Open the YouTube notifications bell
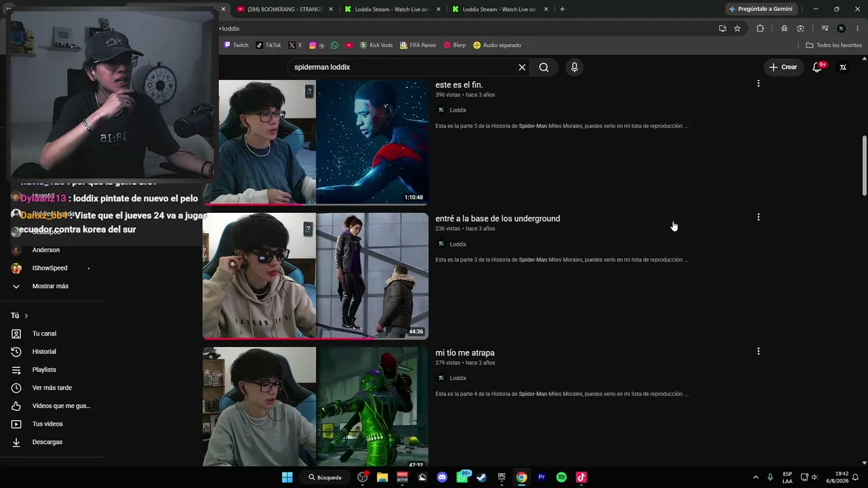The height and width of the screenshot is (488, 868). 817,67
